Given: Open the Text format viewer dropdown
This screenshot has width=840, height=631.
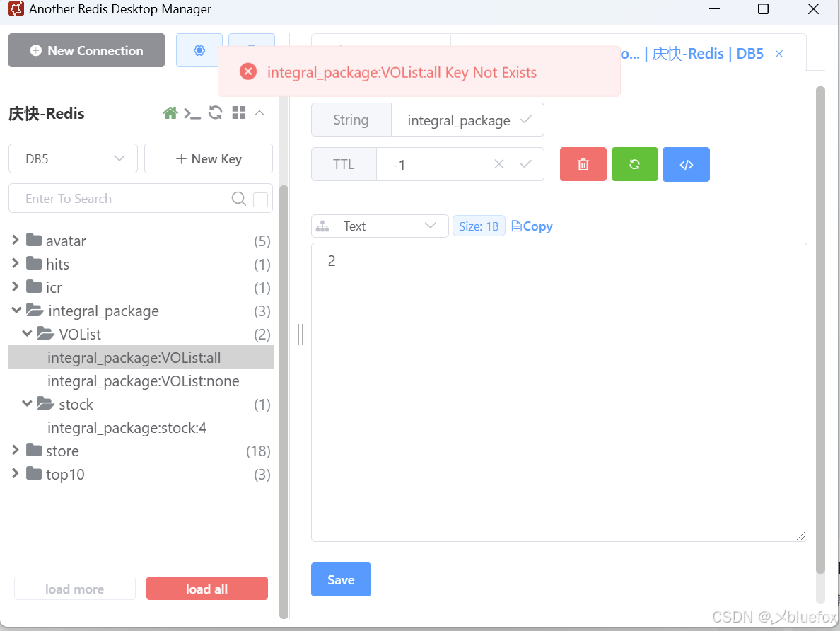Looking at the screenshot, I should (x=380, y=226).
